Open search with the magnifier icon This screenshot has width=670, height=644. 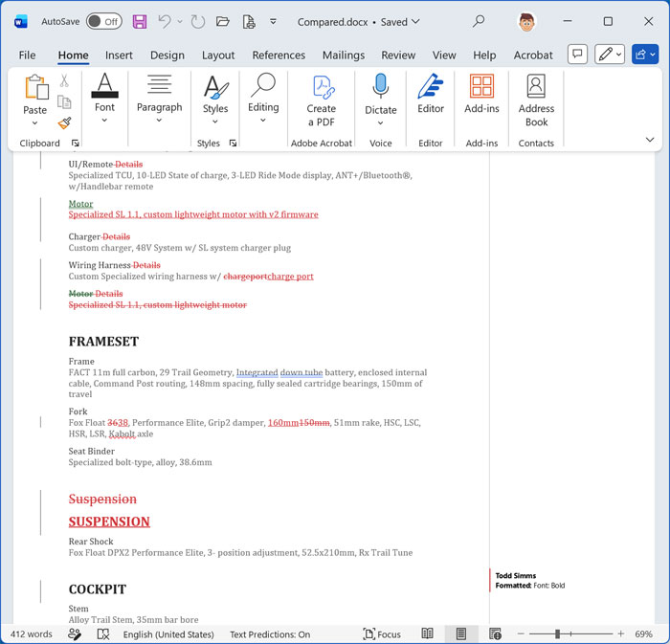[x=479, y=21]
